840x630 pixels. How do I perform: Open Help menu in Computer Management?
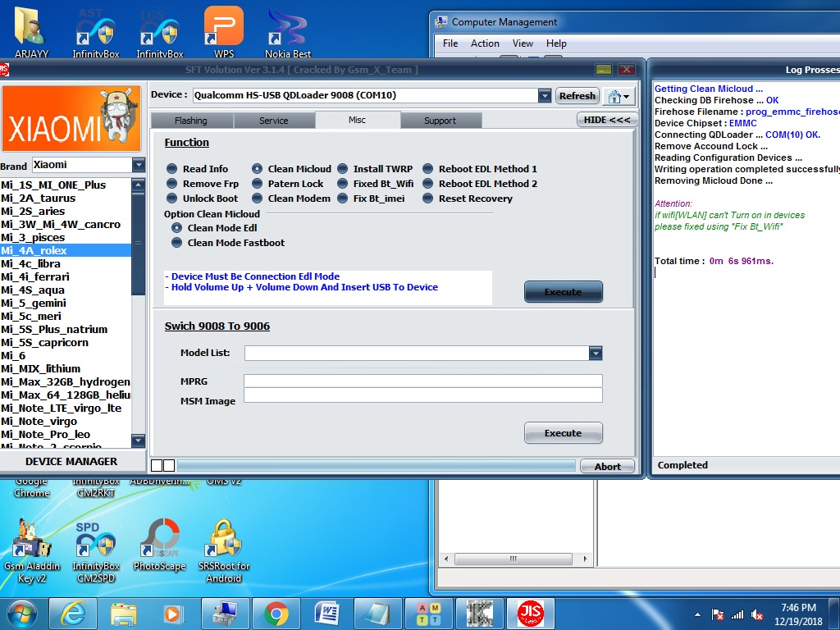tap(556, 43)
